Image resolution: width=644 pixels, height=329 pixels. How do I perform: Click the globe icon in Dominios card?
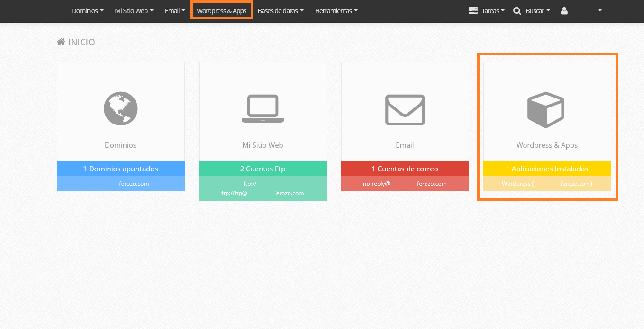pos(121,108)
